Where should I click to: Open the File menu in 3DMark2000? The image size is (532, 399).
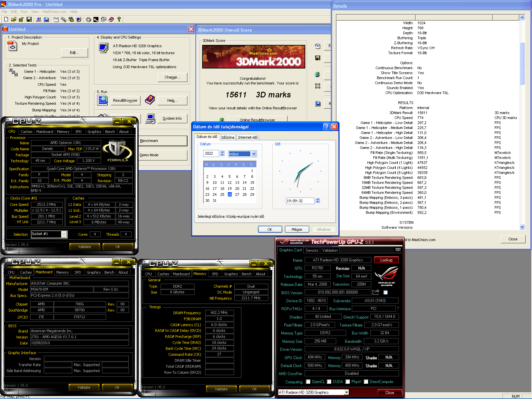click(x=4, y=12)
